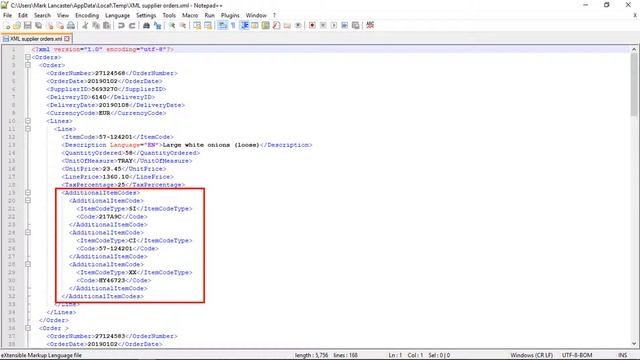Open the Document Map toolbar icon
The width and height of the screenshot is (640, 360).
266,25
